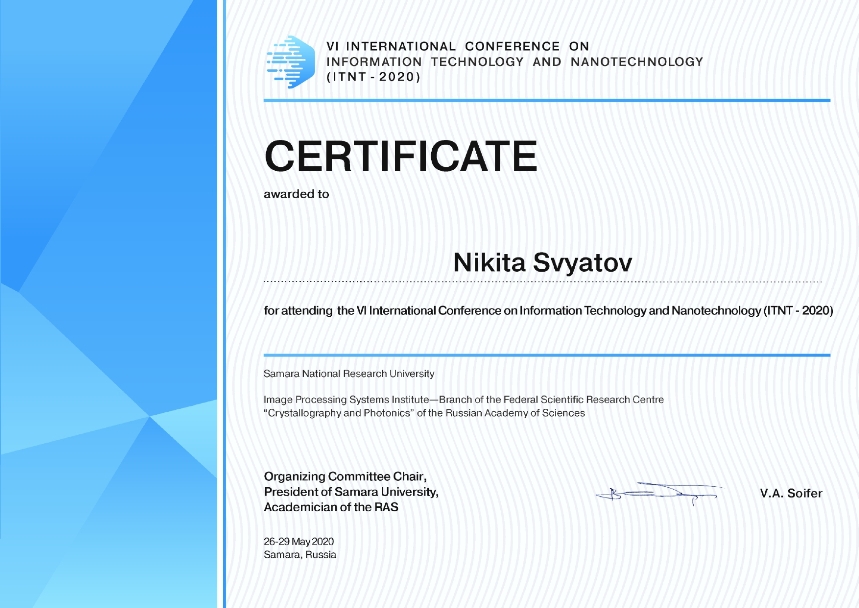Select "Samara National Research University" text
Image resolution: width=859 pixels, height=608 pixels.
pos(349,374)
